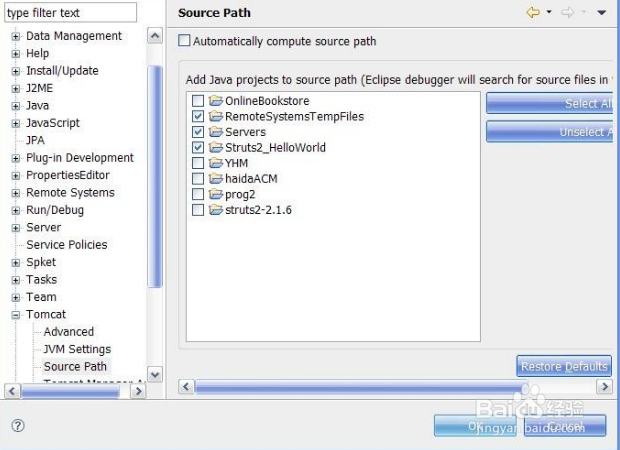Collapse the Tomcat tree node
The height and width of the screenshot is (450, 620).
(15, 315)
